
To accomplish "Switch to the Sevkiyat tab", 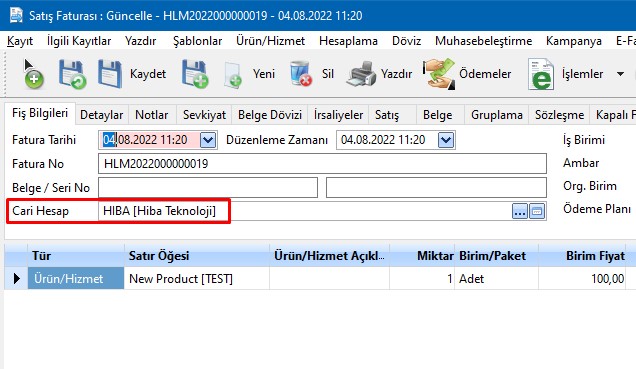I will (x=204, y=115).
